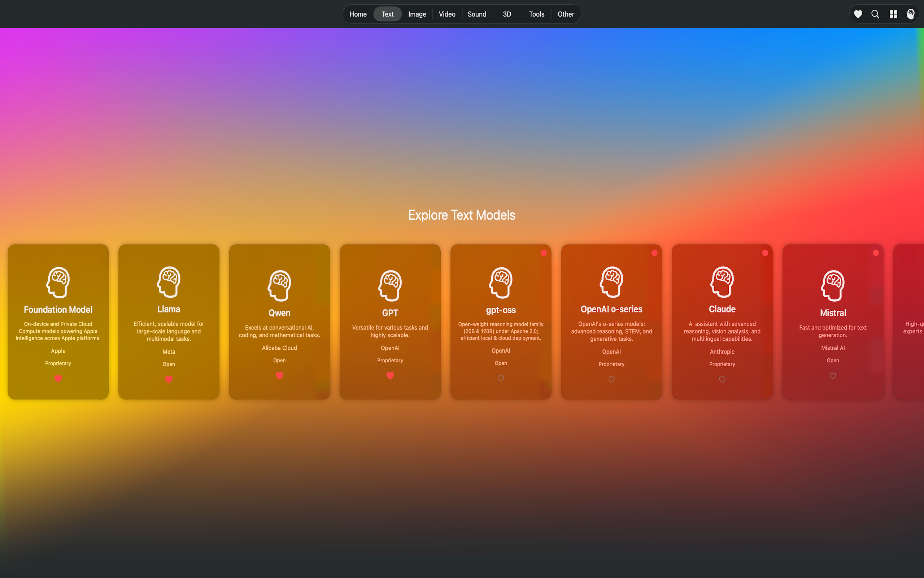
Task: Switch to the Sound tab
Action: coord(477,14)
